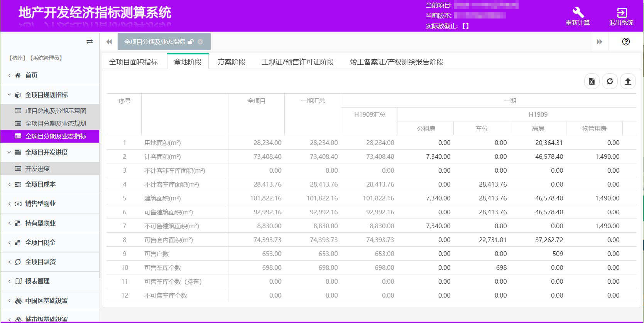The width and height of the screenshot is (644, 323).
Task: Switch to the 方案阶段 tab
Action: point(232,62)
